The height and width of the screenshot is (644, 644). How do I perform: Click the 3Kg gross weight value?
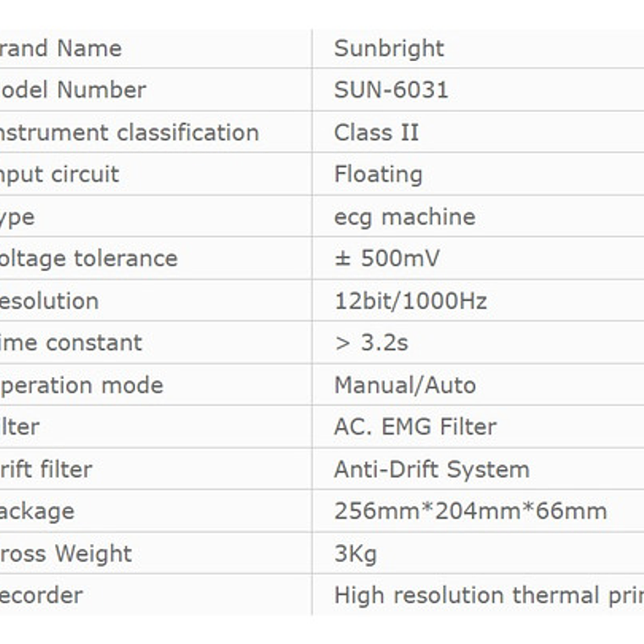[355, 554]
